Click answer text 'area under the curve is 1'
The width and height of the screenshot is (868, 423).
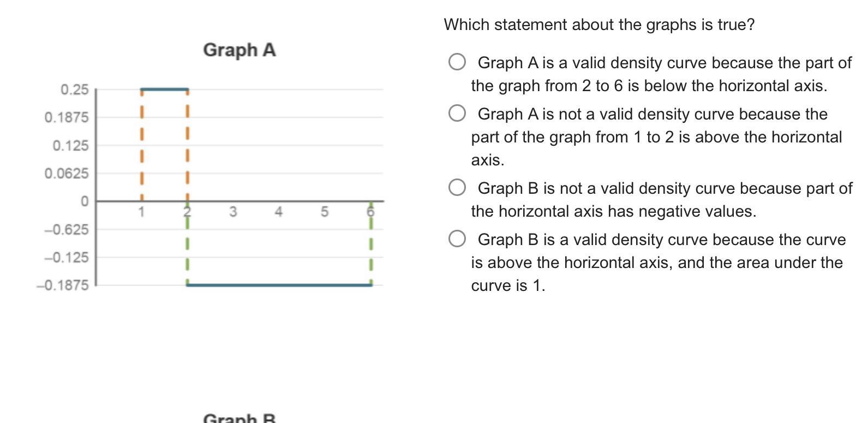(657, 274)
